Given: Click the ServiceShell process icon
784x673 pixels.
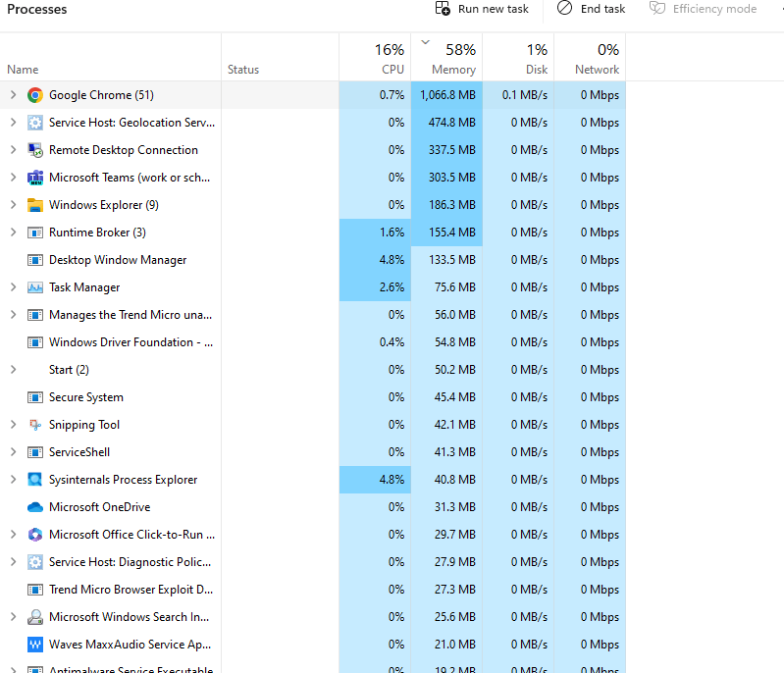Looking at the screenshot, I should (x=35, y=452).
